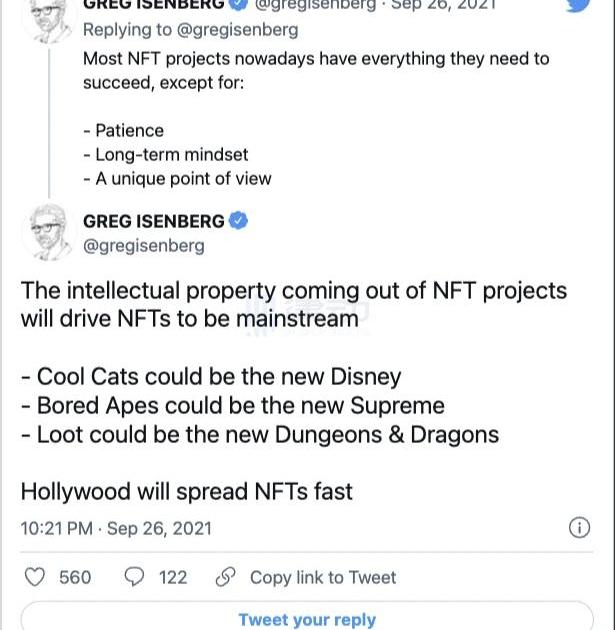Screen dimensions: 615x630
Task: Click the @gregisenberg handle in the parent header
Action: pyautogui.click(x=315, y=5)
